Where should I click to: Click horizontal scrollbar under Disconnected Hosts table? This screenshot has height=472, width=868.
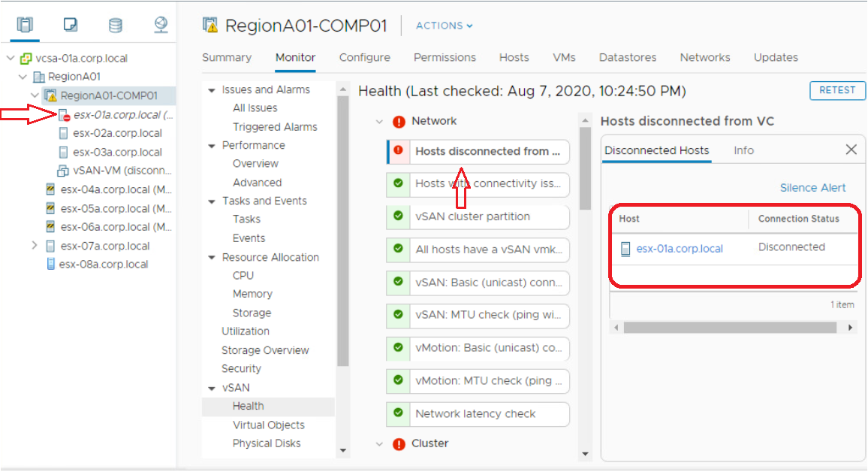point(730,328)
